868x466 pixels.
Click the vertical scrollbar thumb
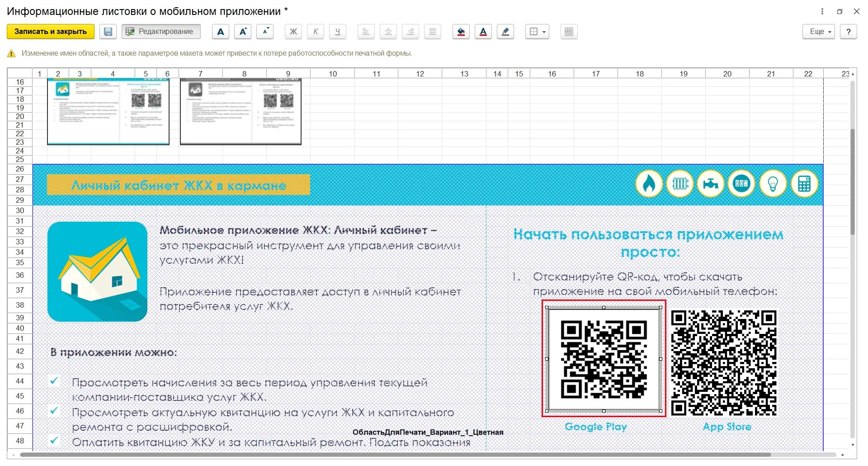coord(853,182)
